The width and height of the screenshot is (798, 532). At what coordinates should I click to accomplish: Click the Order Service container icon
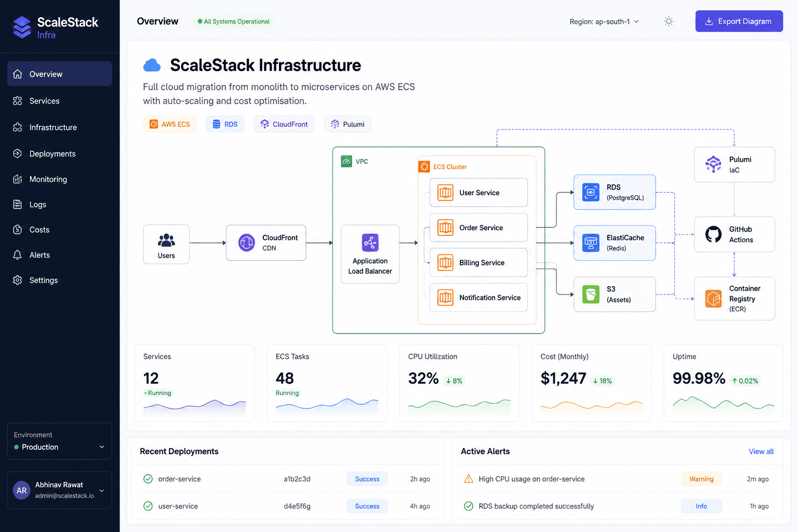445,228
